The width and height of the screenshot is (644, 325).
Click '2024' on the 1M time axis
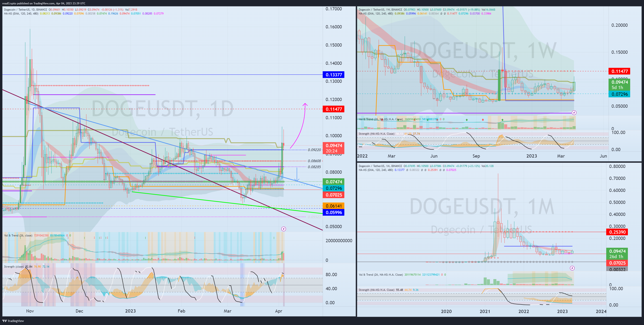coord(601,311)
